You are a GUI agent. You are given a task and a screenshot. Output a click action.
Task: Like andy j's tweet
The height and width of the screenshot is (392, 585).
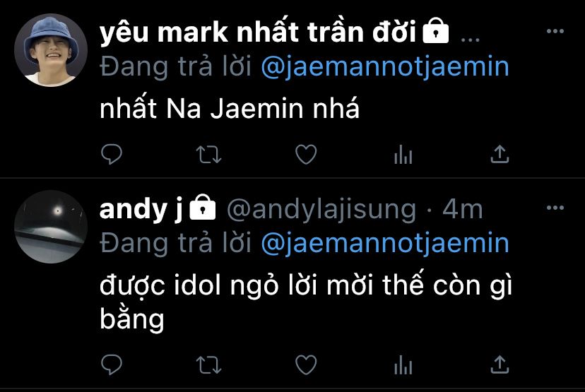pos(306,364)
